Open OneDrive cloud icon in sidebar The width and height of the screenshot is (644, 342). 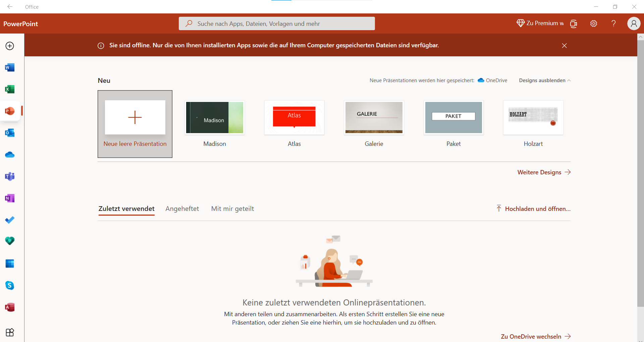pos(10,155)
